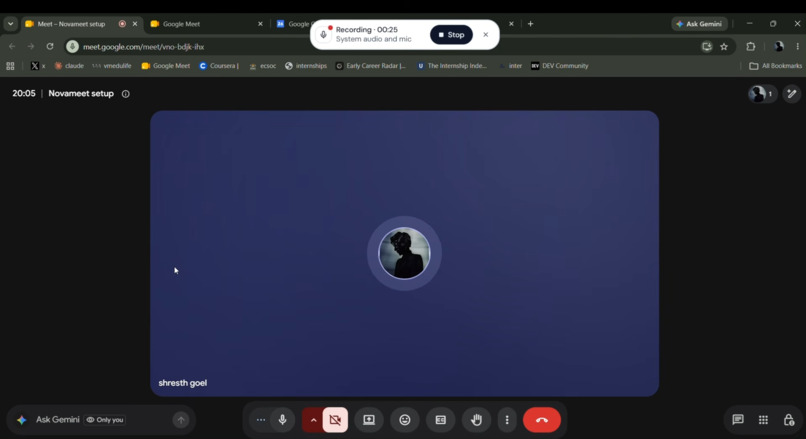This screenshot has height=439, width=806.
Task: Open the internships bookmark
Action: (x=306, y=66)
